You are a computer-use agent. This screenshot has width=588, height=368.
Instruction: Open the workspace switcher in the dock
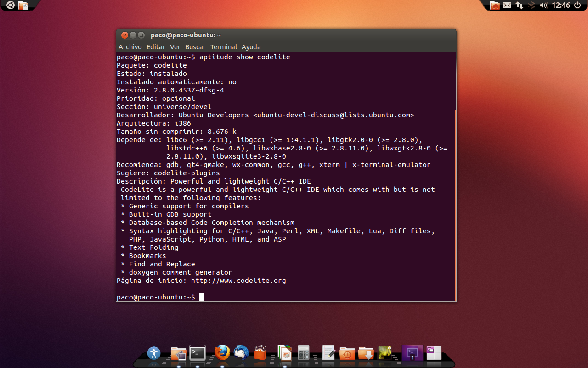click(434, 353)
